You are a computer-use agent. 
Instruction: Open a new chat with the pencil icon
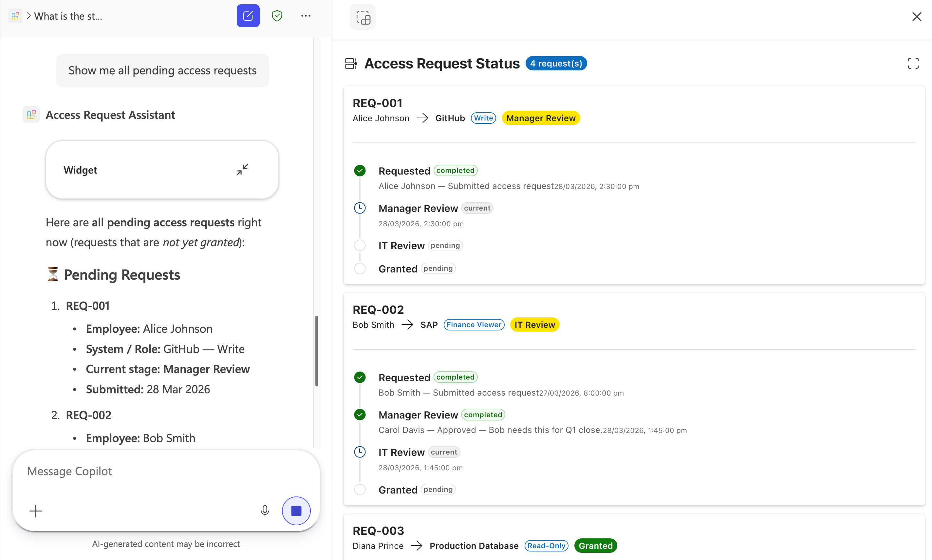coord(248,15)
